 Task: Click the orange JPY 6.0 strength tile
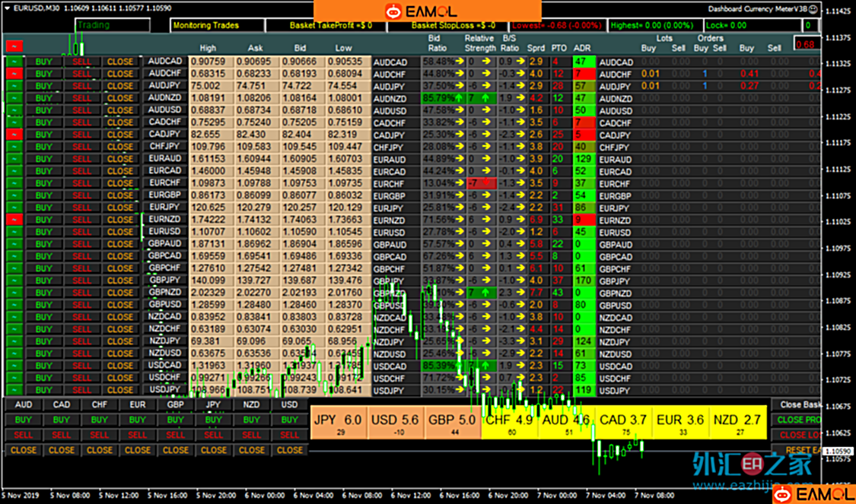click(339, 422)
